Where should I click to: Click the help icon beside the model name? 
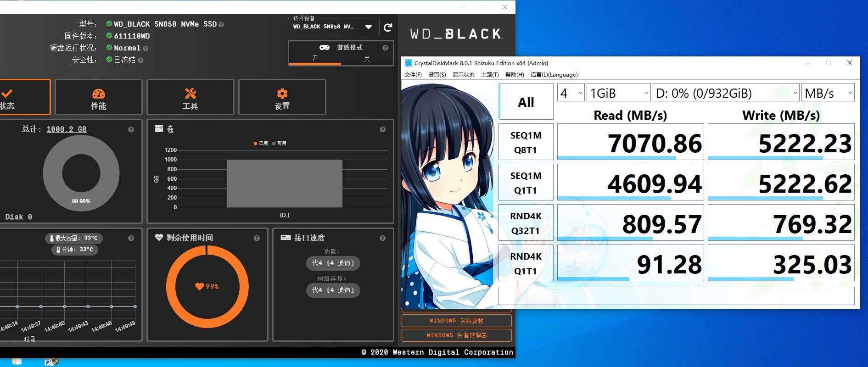coord(221,25)
